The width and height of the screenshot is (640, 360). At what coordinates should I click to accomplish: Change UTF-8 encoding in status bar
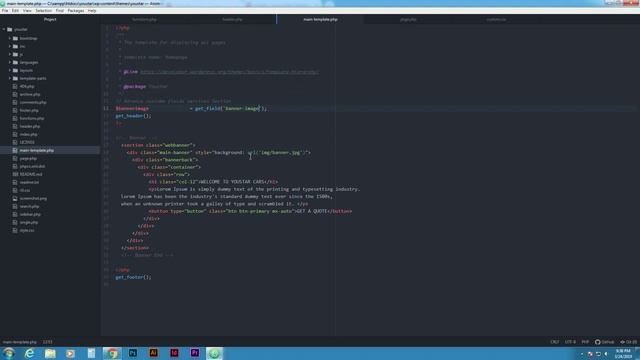pos(570,342)
